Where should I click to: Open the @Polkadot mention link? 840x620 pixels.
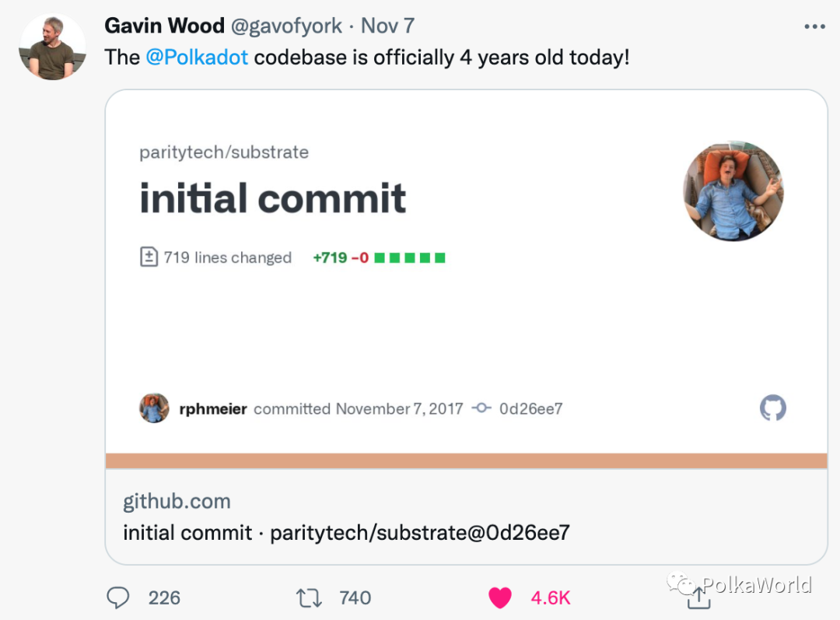tap(197, 58)
